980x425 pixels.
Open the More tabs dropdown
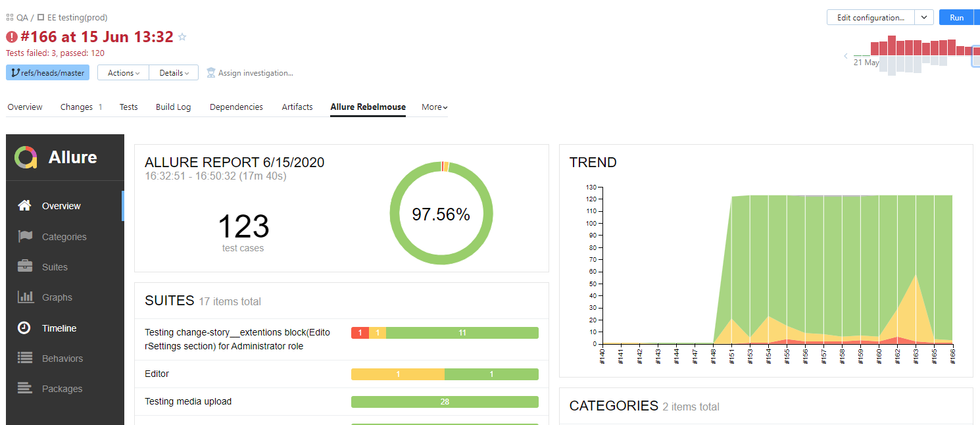coord(434,107)
